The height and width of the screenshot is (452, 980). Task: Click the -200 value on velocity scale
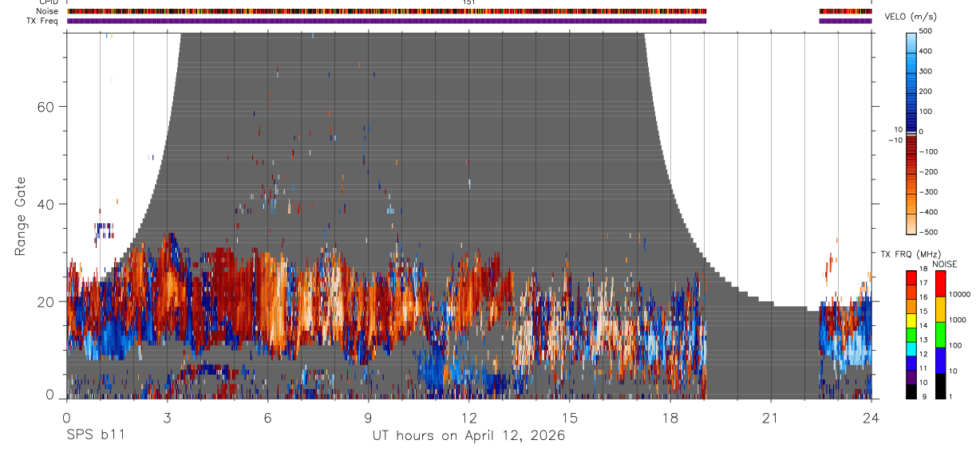point(927,171)
